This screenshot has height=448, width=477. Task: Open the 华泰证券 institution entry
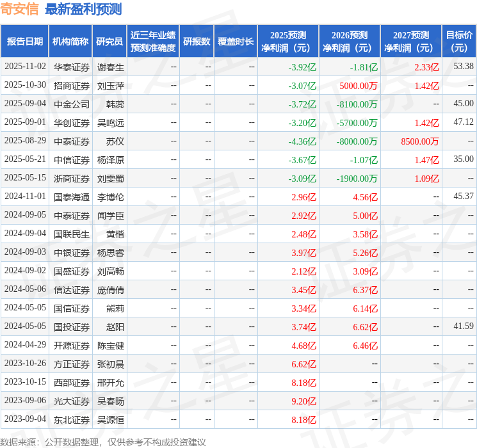(71, 67)
